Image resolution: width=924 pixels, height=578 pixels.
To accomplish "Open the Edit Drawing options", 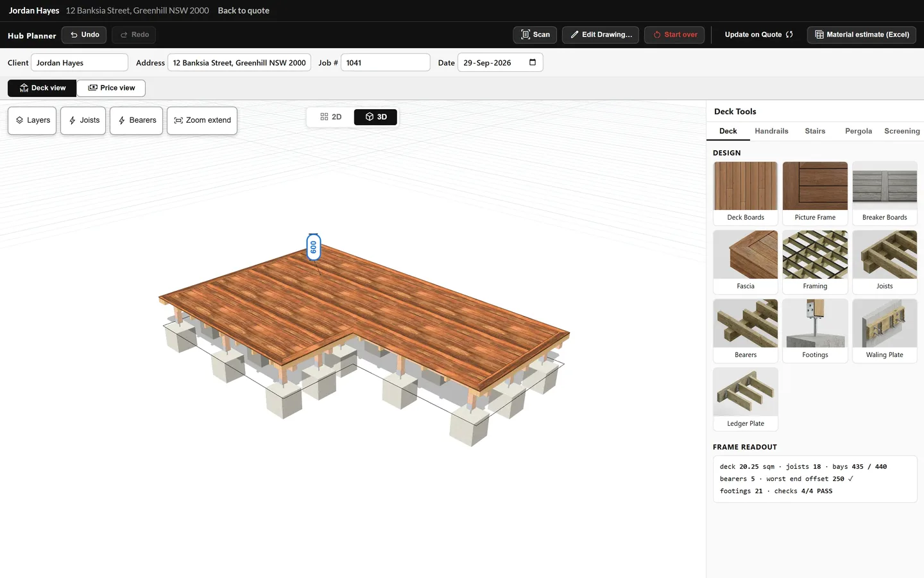I will (601, 35).
